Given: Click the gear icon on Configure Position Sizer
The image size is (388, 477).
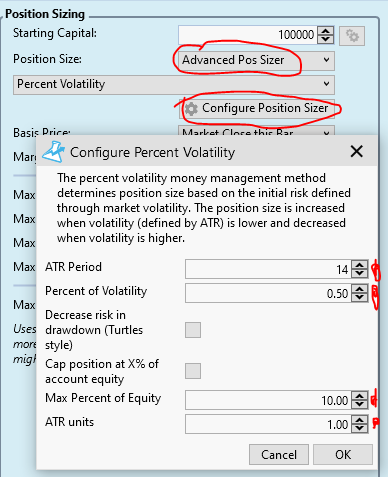Looking at the screenshot, I should tap(191, 109).
